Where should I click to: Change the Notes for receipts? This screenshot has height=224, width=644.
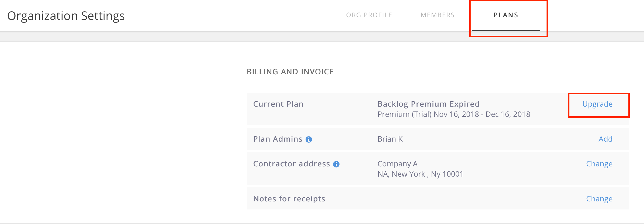pyautogui.click(x=599, y=199)
